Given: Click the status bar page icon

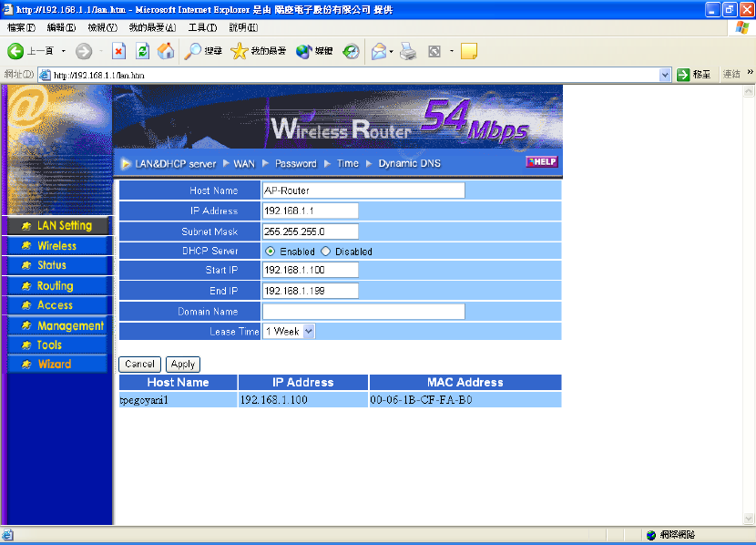Looking at the screenshot, I should [x=7, y=535].
